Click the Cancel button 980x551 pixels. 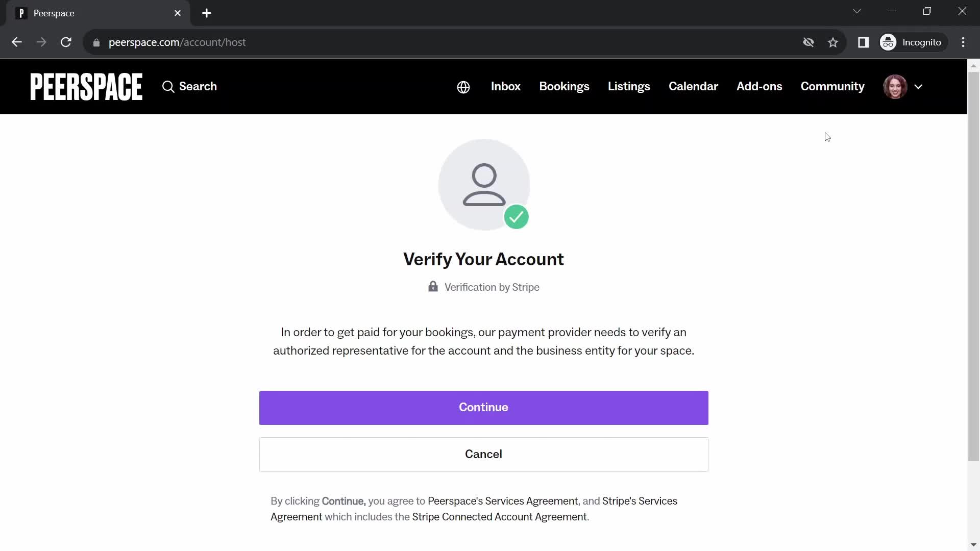483,454
